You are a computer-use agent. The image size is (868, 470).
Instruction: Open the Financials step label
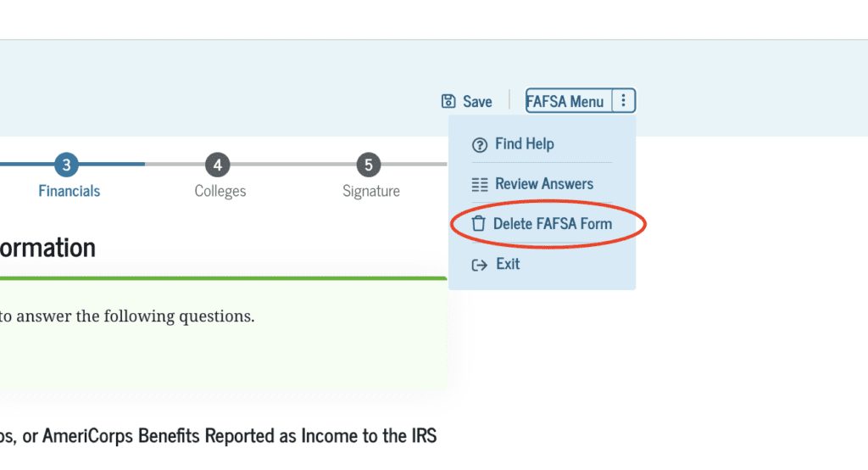[70, 191]
